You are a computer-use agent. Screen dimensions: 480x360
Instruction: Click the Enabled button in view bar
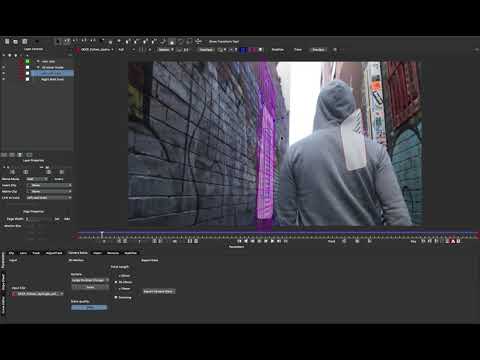pyautogui.click(x=318, y=50)
